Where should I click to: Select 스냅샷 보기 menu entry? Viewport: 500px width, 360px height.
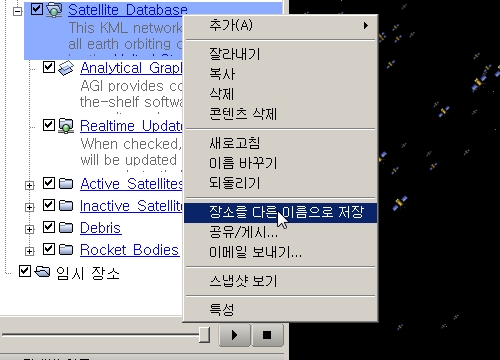click(280, 281)
